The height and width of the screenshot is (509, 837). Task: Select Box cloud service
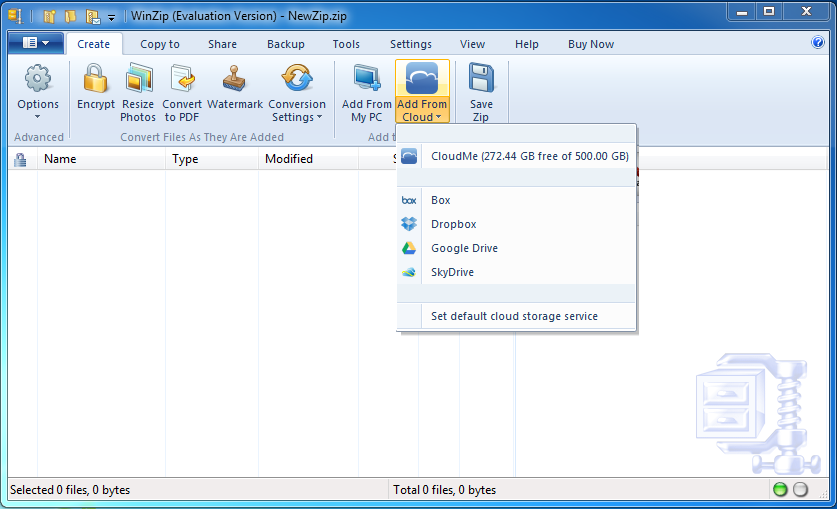pos(516,200)
